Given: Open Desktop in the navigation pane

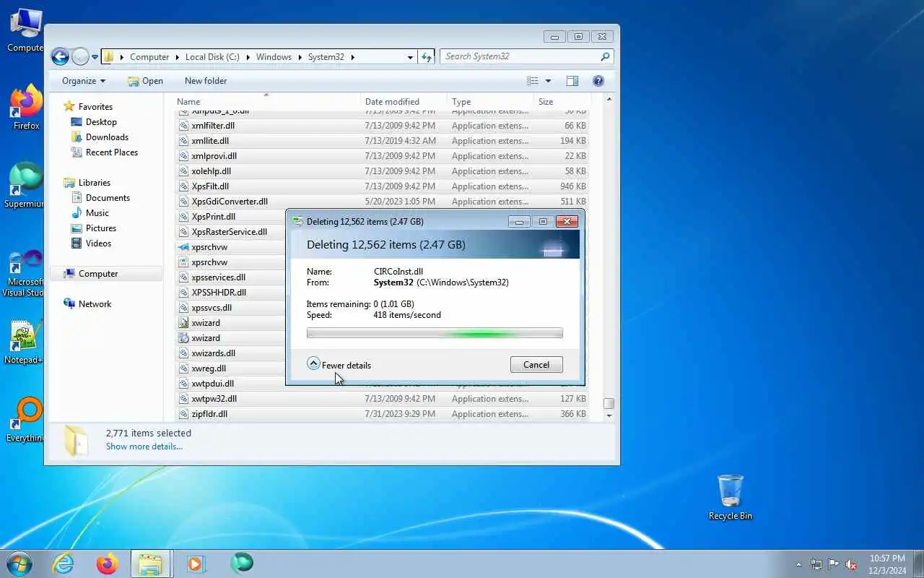Looking at the screenshot, I should click(x=101, y=122).
